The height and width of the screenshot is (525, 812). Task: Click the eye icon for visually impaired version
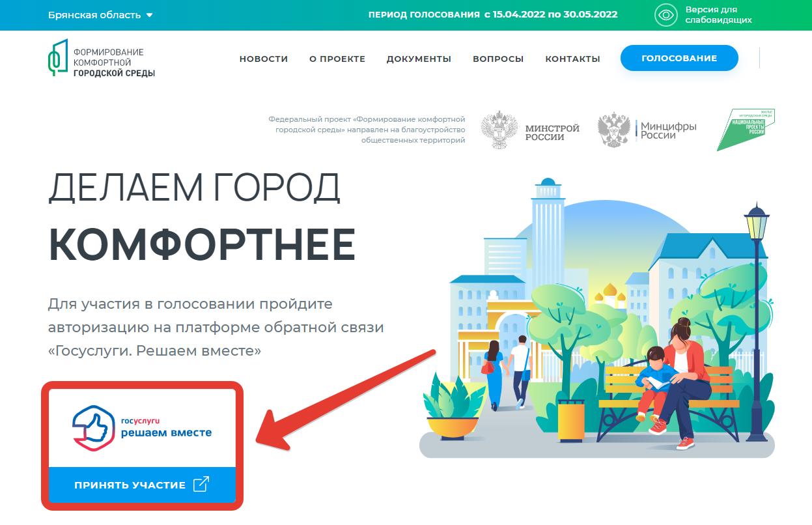click(665, 15)
